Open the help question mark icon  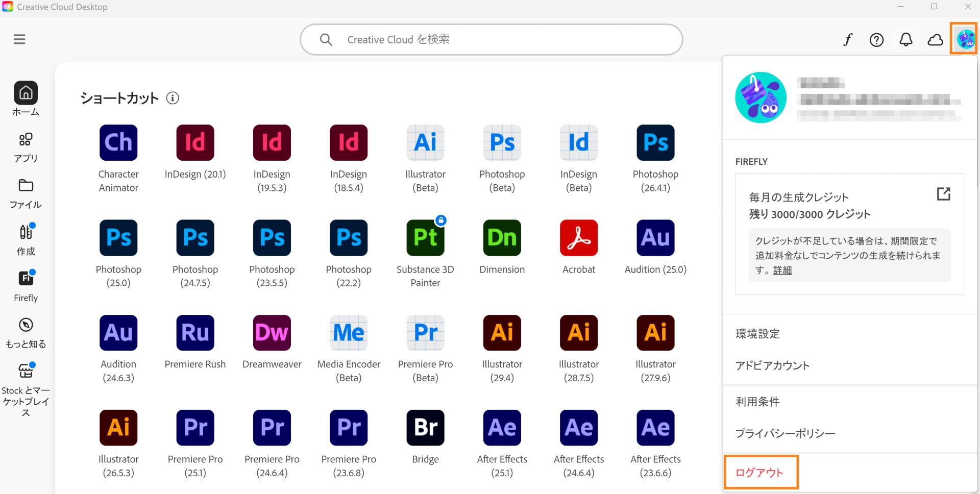tap(876, 39)
